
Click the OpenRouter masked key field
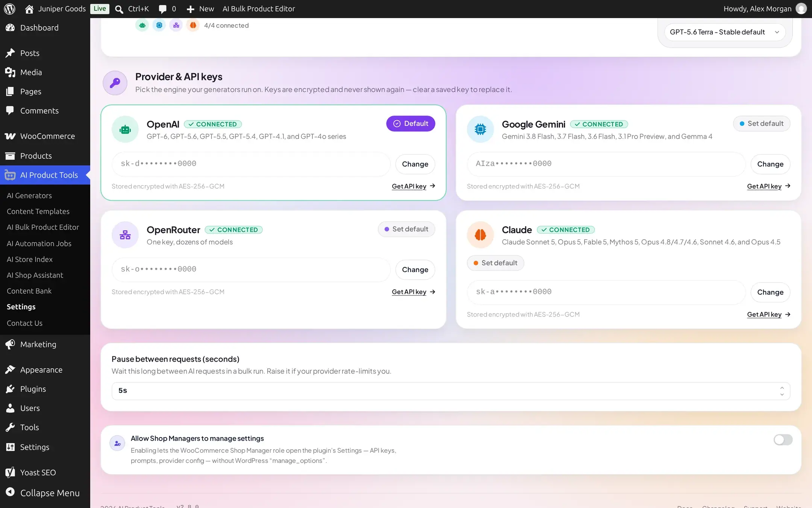tap(251, 269)
